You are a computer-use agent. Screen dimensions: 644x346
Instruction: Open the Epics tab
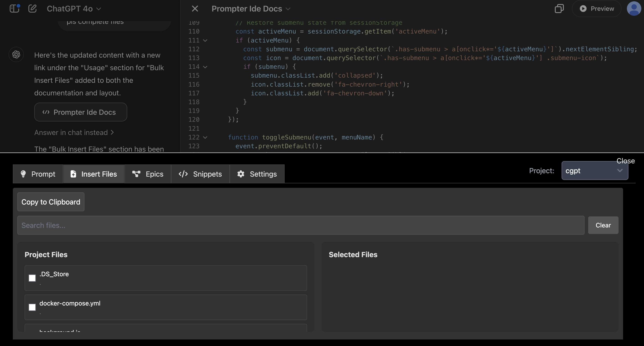[x=148, y=174]
